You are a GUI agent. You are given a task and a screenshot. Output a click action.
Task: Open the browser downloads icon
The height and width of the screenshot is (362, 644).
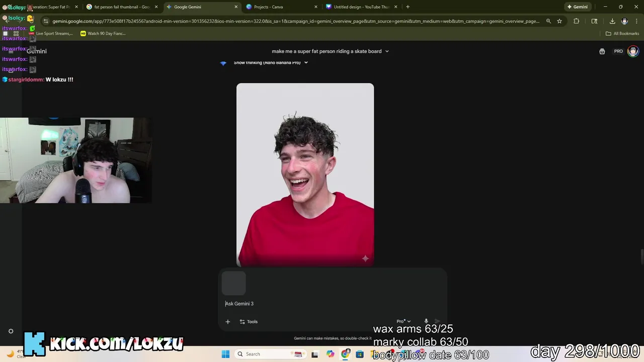click(612, 21)
